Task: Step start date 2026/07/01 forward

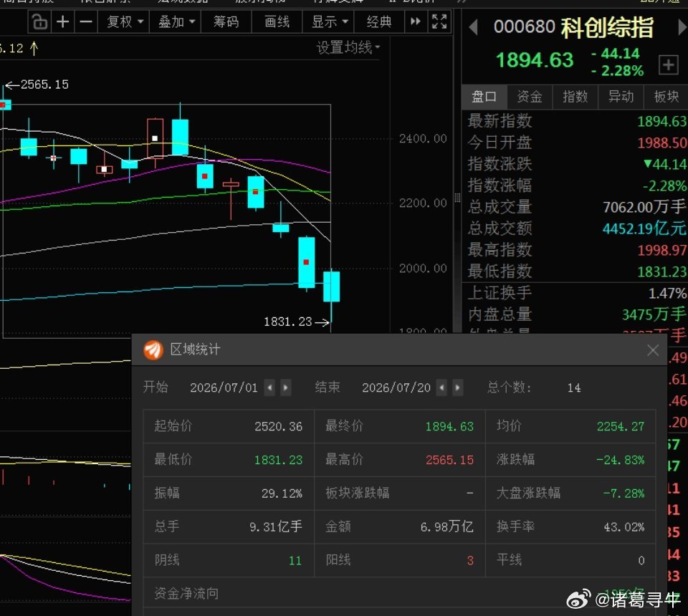Action: pyautogui.click(x=286, y=388)
